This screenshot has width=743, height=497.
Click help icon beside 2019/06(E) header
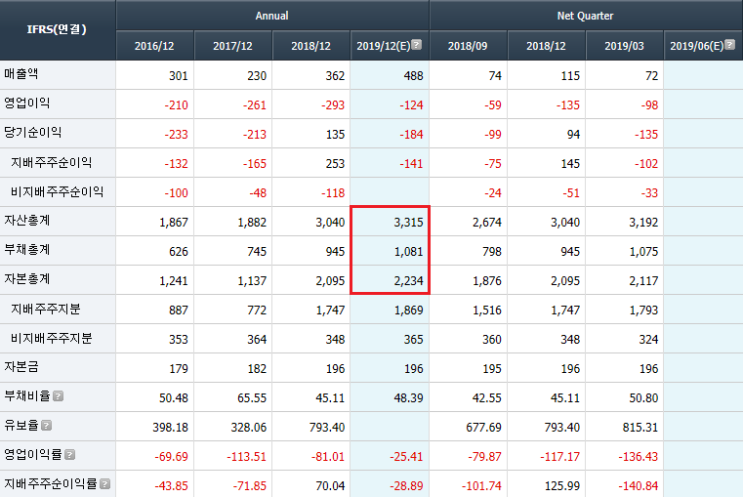(730, 45)
